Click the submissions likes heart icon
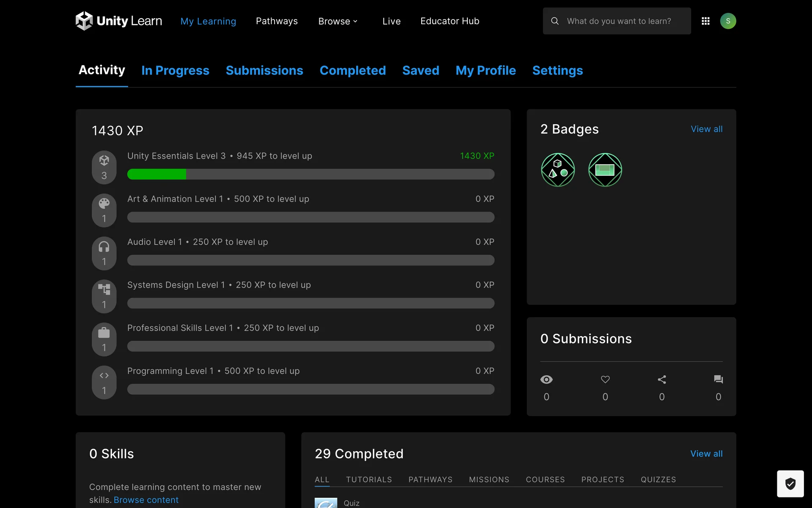The height and width of the screenshot is (508, 812). click(x=605, y=380)
